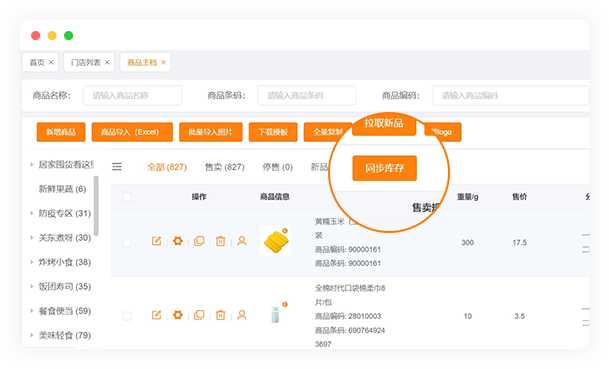
Task: Select the 防疫专区 (31) category label
Action: [x=64, y=213]
